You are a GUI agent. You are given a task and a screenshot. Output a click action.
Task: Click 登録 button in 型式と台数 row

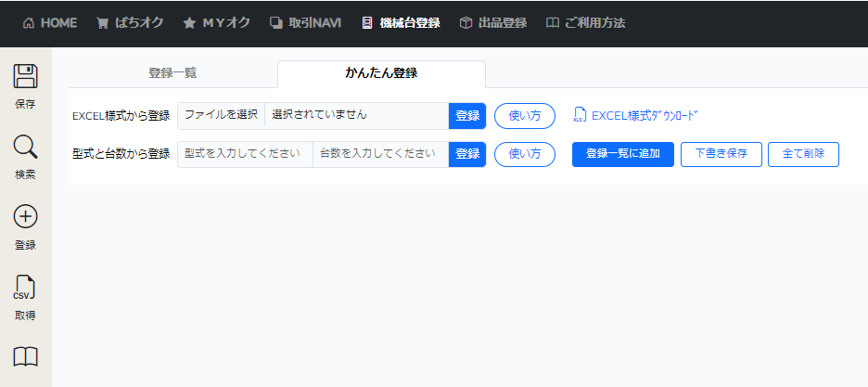pyautogui.click(x=467, y=154)
